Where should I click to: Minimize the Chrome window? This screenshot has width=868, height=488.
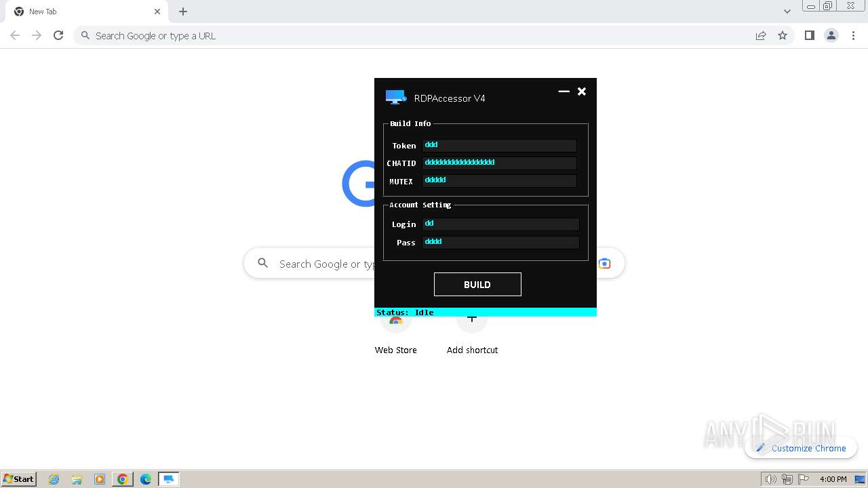point(811,6)
